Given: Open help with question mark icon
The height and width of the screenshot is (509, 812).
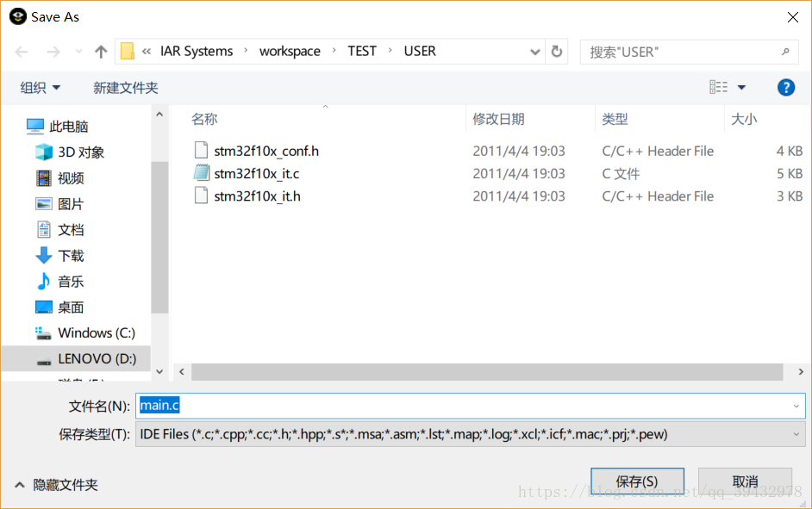Looking at the screenshot, I should [786, 88].
